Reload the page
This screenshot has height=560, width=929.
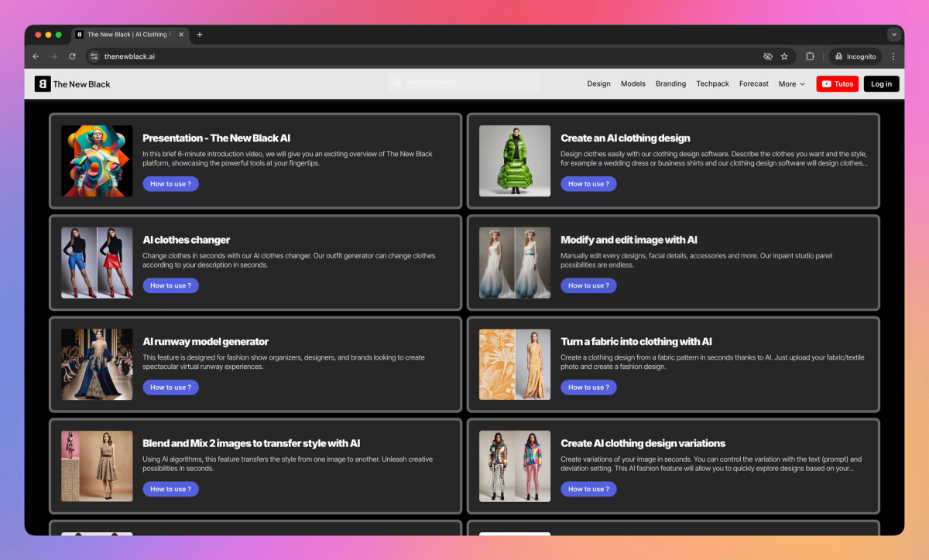(x=72, y=56)
